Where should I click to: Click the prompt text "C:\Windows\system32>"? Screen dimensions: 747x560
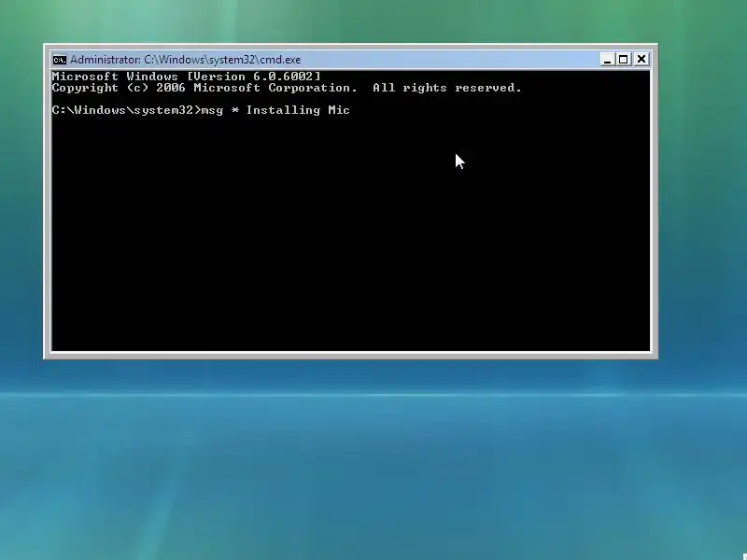point(126,110)
